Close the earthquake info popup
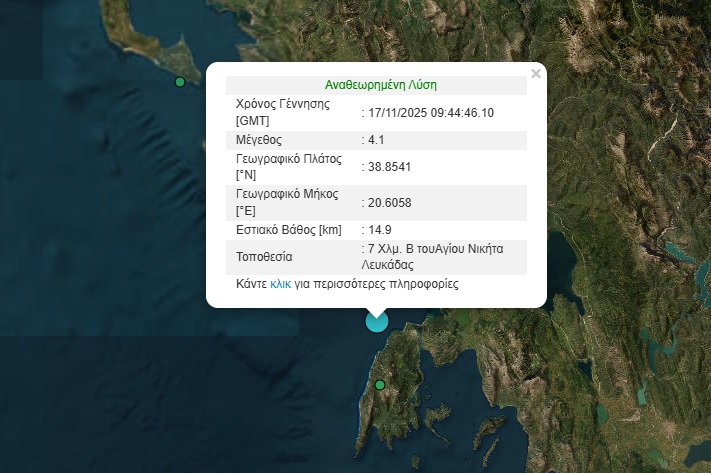Screen dimensions: 711x473 (536, 73)
